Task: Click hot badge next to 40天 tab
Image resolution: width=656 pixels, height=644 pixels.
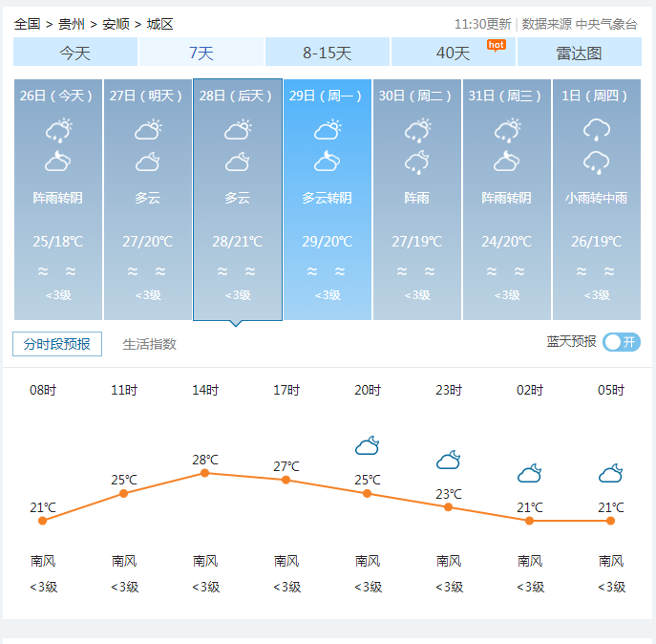Action: pos(496,45)
